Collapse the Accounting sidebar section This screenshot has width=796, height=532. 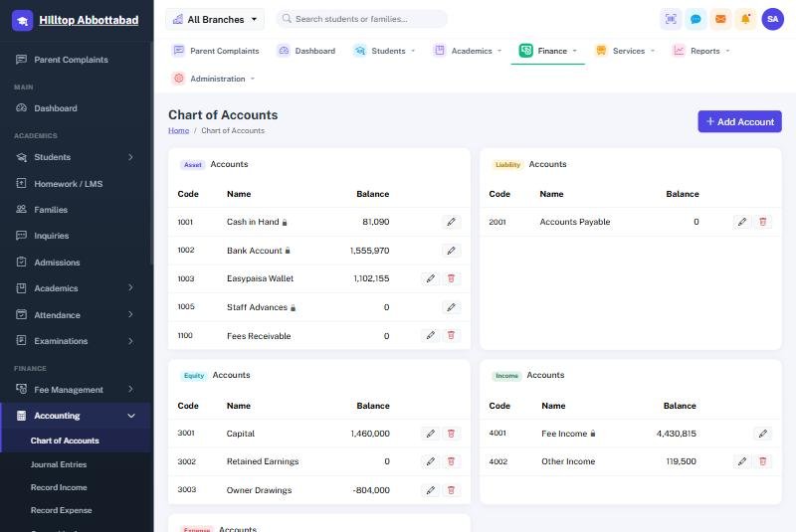(x=77, y=416)
